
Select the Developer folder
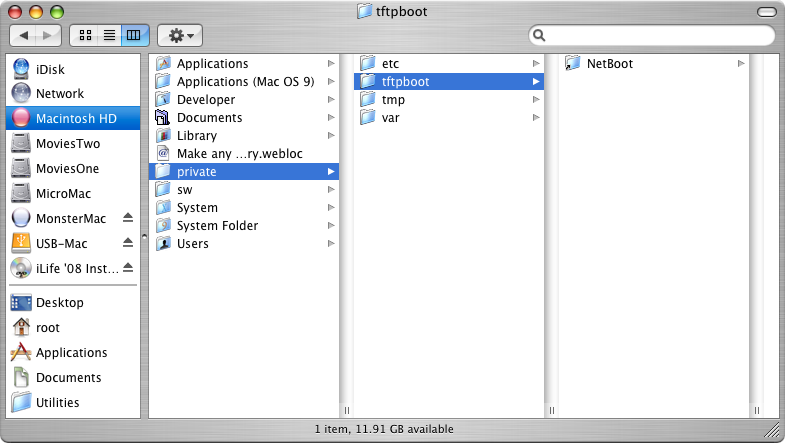point(244,100)
